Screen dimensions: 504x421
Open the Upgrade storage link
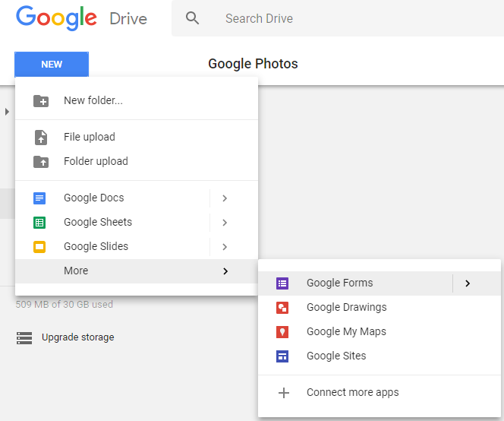(77, 337)
